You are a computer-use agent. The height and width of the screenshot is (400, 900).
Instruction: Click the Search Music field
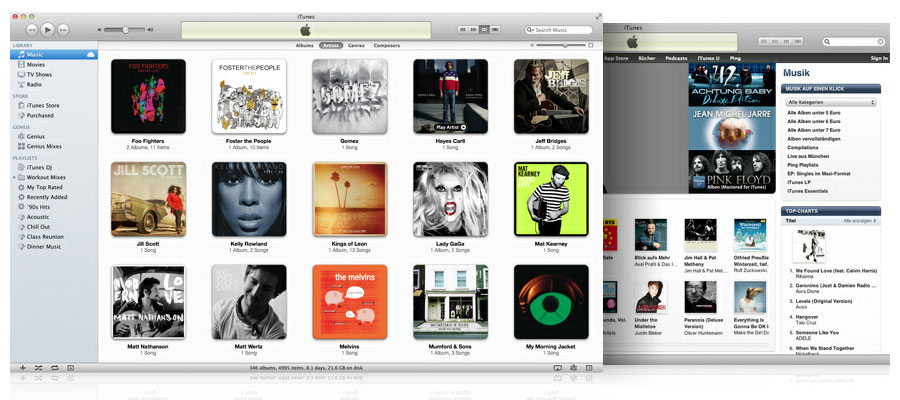558,29
